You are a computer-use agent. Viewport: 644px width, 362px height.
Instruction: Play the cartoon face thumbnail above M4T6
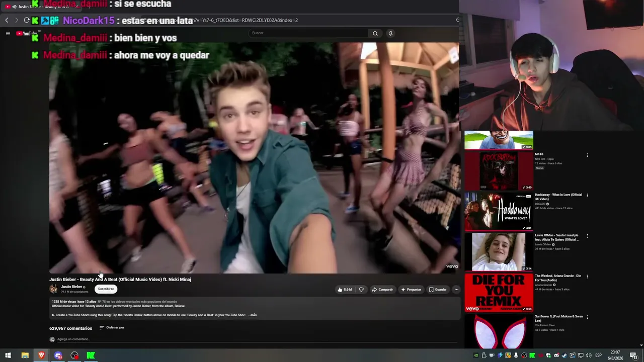499,140
